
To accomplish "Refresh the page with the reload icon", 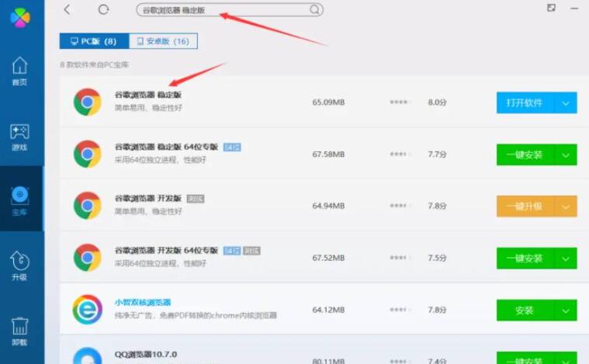I will click(x=103, y=9).
